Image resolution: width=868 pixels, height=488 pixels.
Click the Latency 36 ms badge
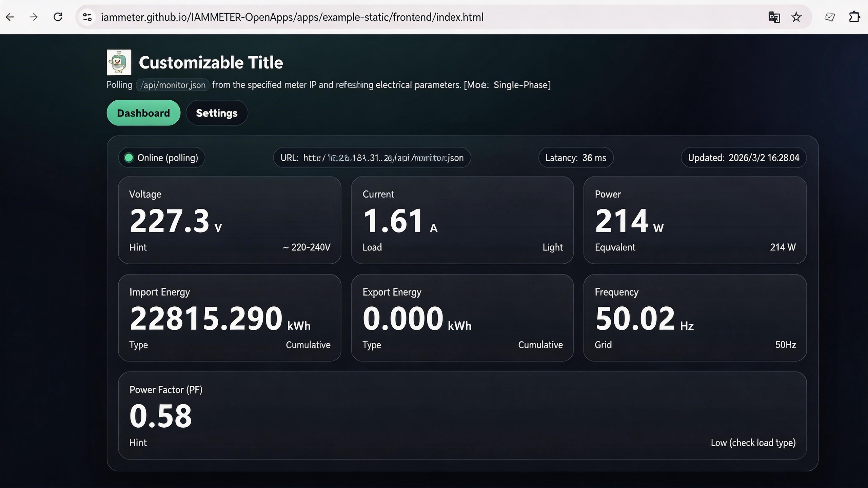(x=576, y=158)
